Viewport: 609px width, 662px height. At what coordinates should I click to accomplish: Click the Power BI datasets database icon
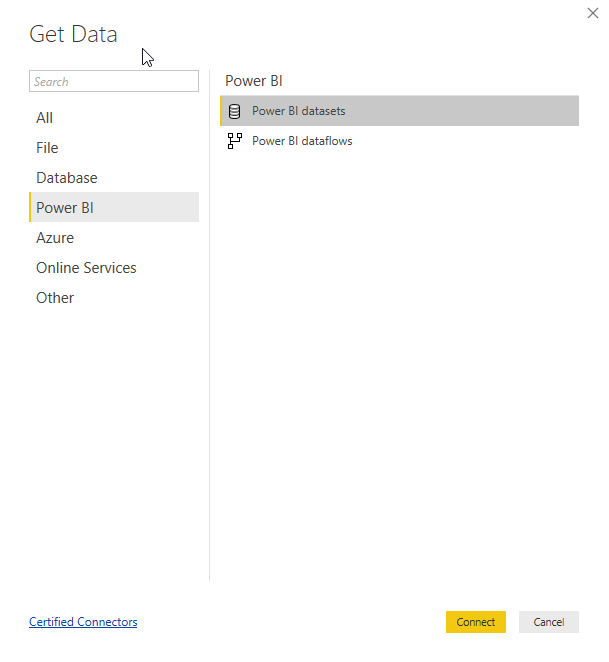point(234,111)
